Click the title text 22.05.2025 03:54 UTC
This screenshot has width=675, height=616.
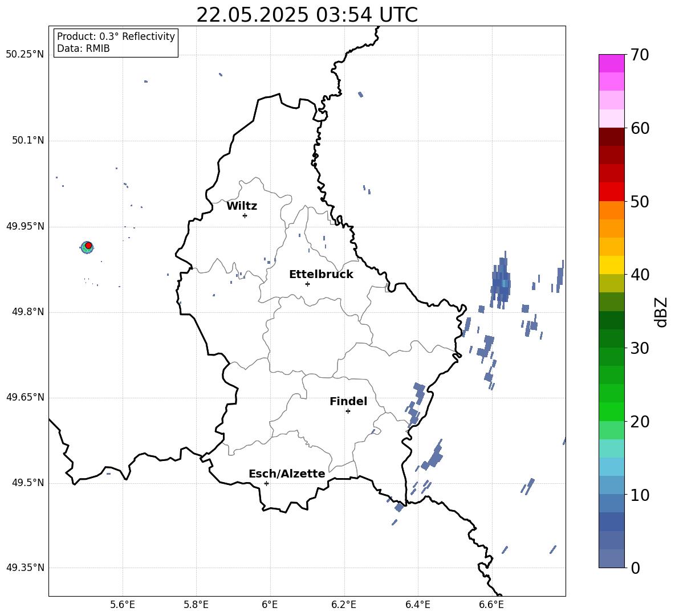coord(307,15)
